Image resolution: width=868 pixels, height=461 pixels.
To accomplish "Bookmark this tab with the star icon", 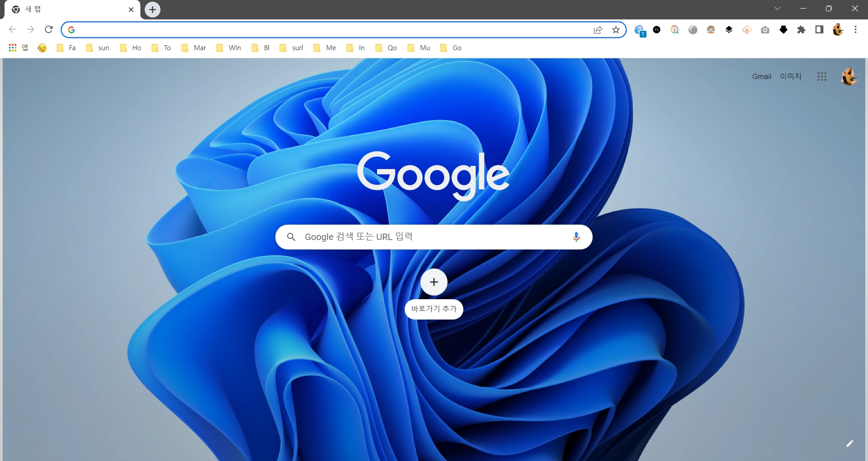I will 616,30.
